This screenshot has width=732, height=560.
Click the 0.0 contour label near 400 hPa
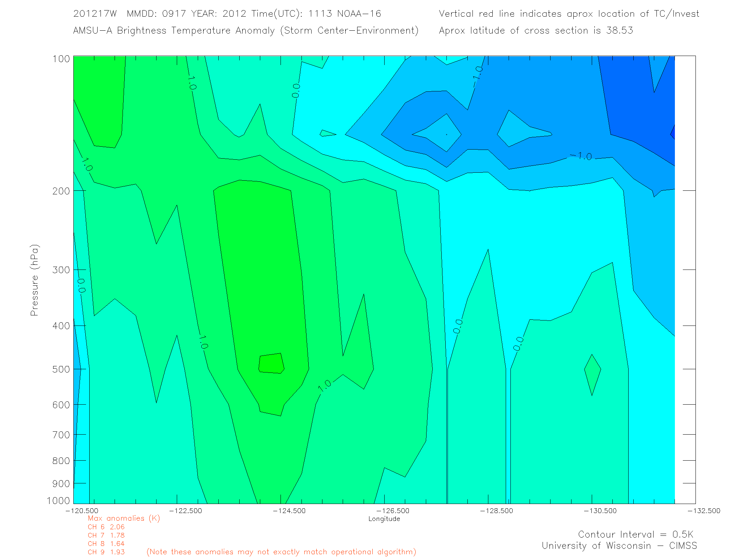click(458, 326)
